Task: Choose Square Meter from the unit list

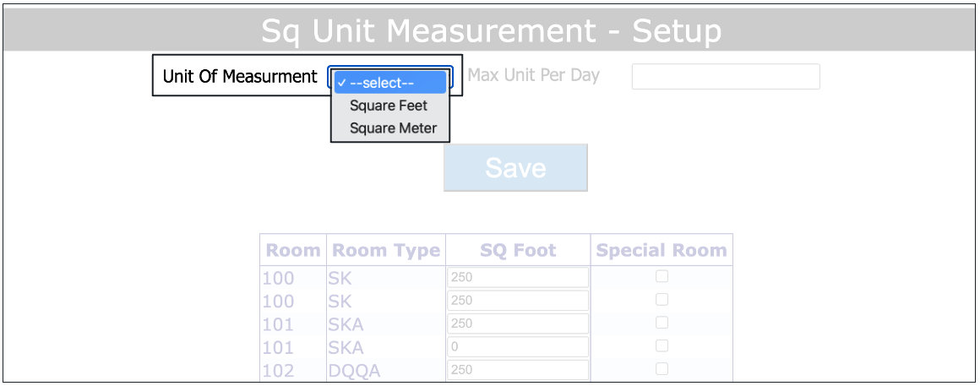Action: click(x=393, y=128)
